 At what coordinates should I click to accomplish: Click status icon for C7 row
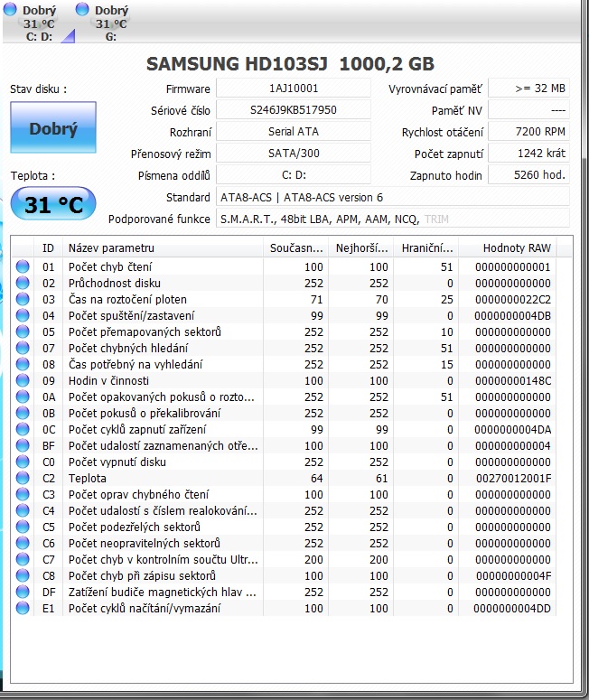click(23, 559)
